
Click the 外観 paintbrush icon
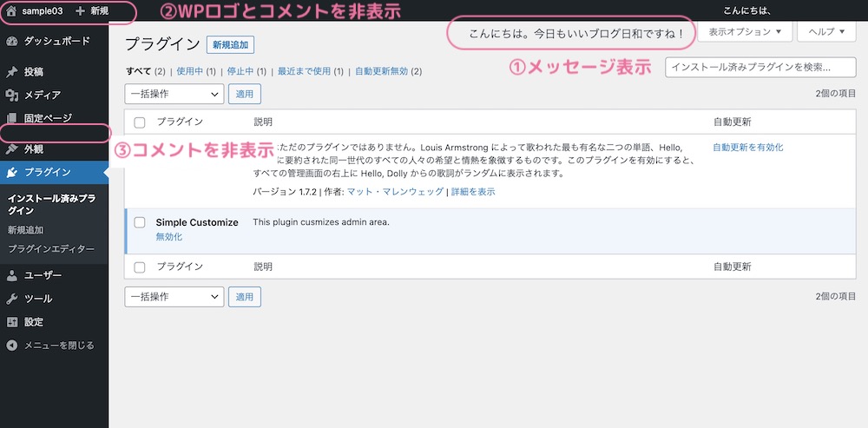[x=12, y=149]
